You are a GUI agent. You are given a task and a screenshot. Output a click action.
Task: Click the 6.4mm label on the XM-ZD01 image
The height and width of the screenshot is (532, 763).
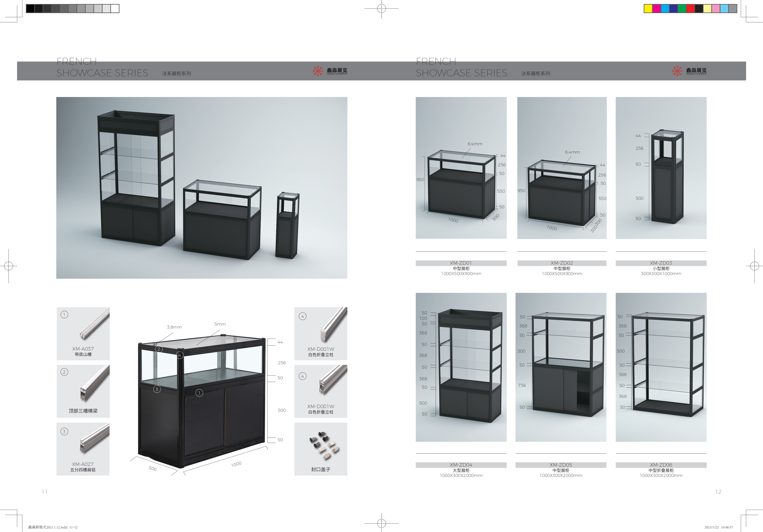475,144
